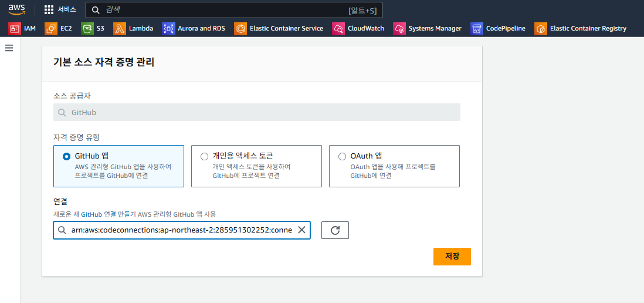Refresh the connection list
644x303 pixels.
tap(335, 230)
